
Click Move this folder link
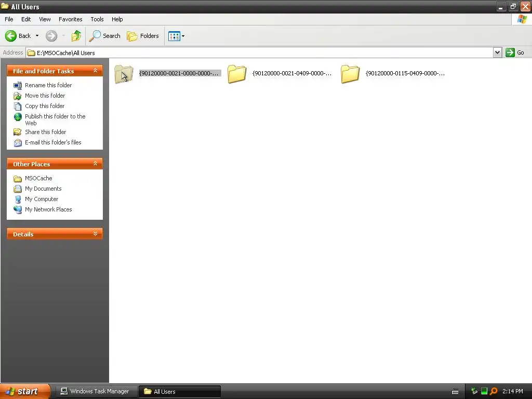point(45,96)
